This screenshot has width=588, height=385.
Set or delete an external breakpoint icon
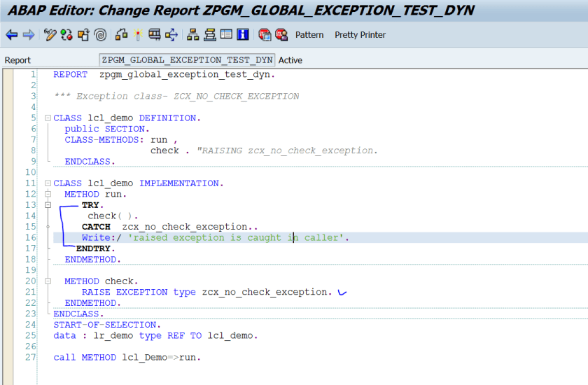pyautogui.click(x=281, y=35)
